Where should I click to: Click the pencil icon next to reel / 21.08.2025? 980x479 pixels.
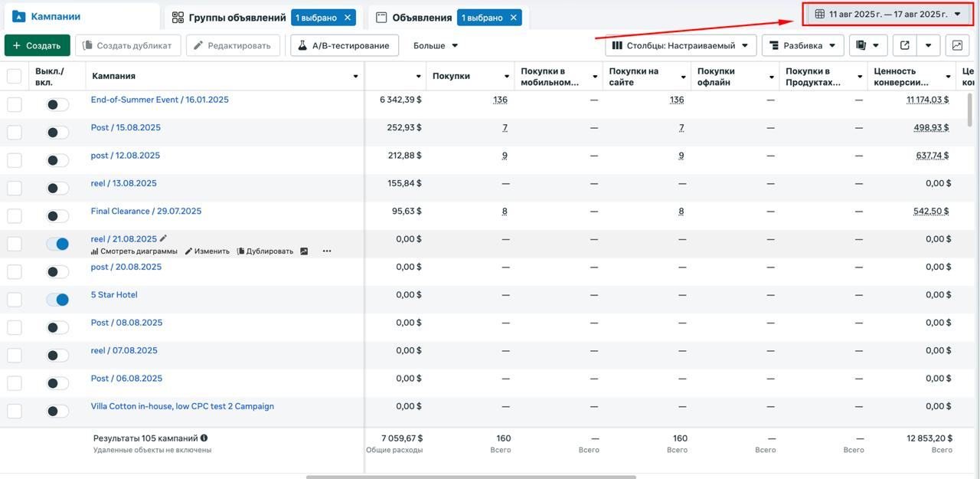[x=163, y=239]
